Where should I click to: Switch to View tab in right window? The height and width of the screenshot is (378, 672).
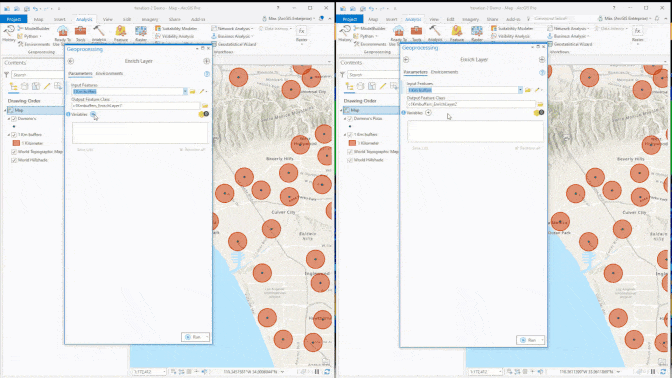coord(434,19)
